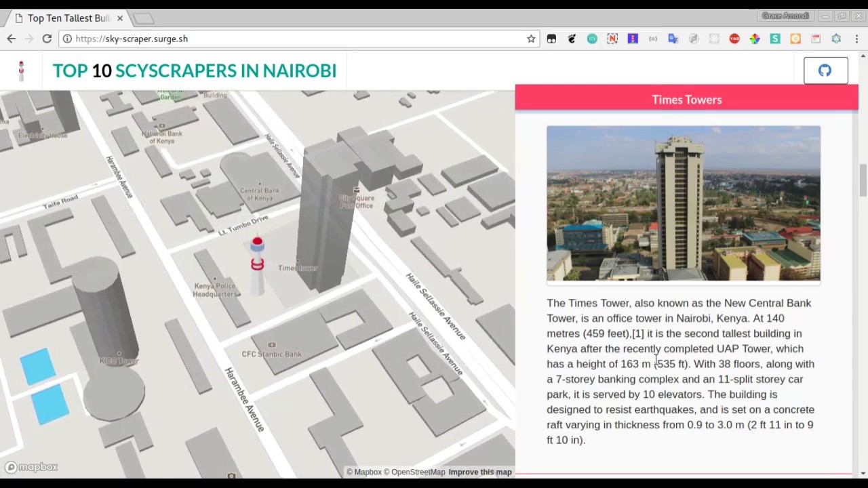868x488 pixels.
Task: Click the Taifa Road street label
Action: (x=60, y=202)
